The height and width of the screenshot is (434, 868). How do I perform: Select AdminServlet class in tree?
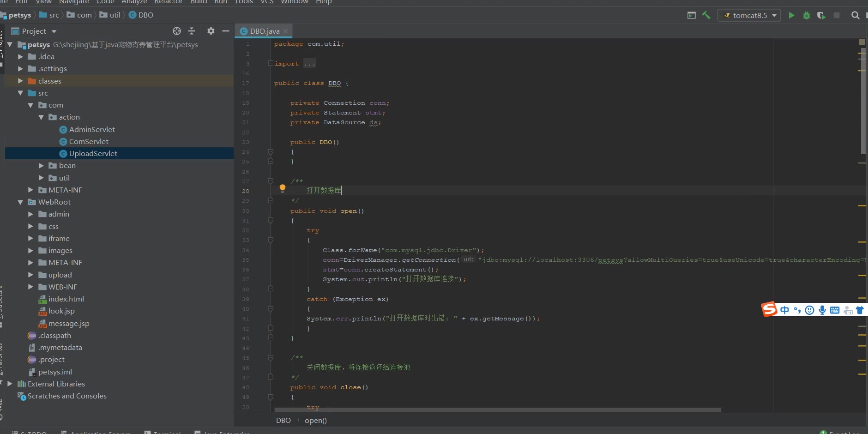[92, 129]
